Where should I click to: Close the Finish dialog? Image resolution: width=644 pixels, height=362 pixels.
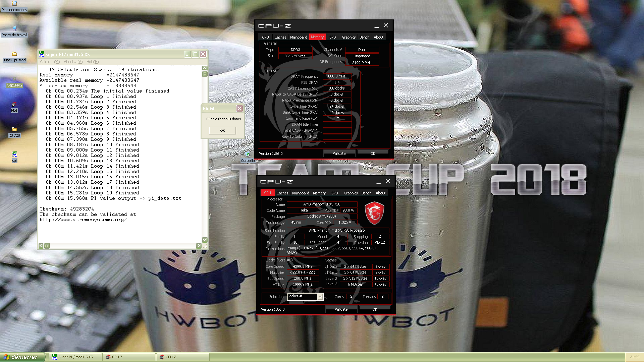(239, 109)
